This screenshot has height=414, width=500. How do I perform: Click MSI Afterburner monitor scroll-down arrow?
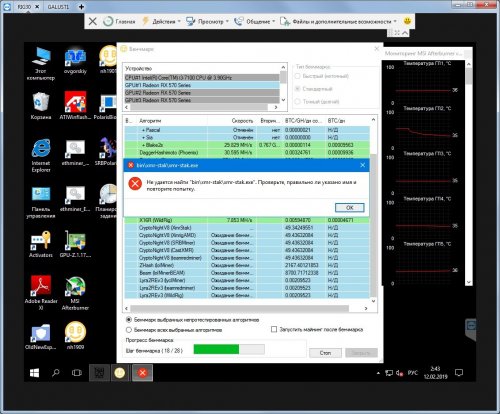point(468,282)
